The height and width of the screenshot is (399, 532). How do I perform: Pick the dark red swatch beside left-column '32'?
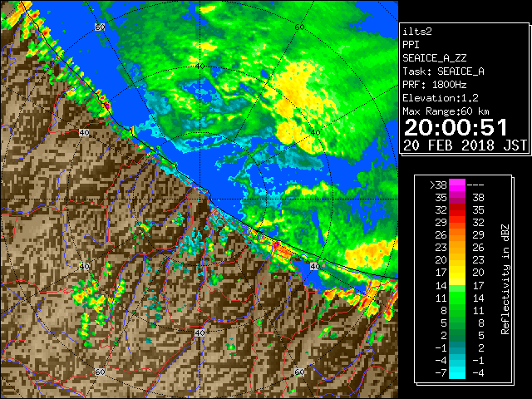point(457,210)
